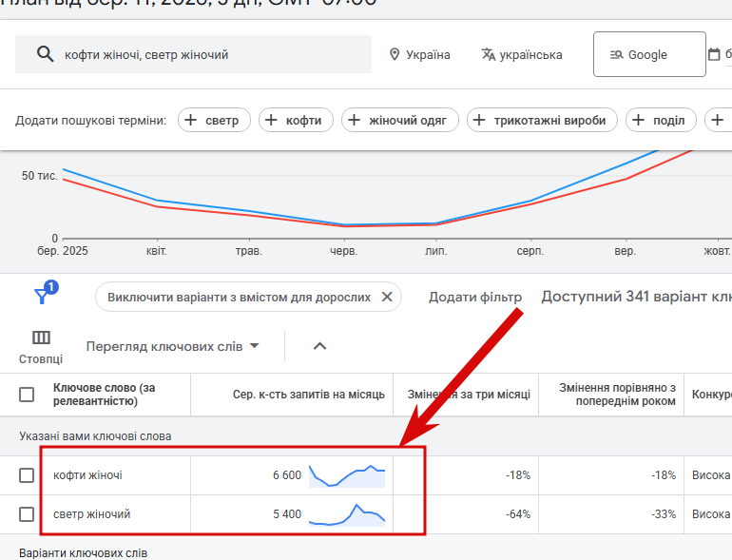The image size is (732, 560).
Task: Click the keyword search input field
Action: [193, 54]
